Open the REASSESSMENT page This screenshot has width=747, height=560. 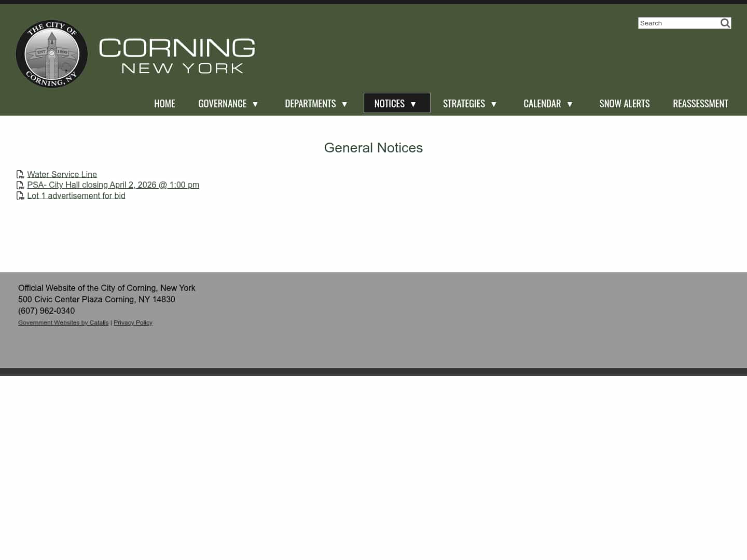[700, 103]
